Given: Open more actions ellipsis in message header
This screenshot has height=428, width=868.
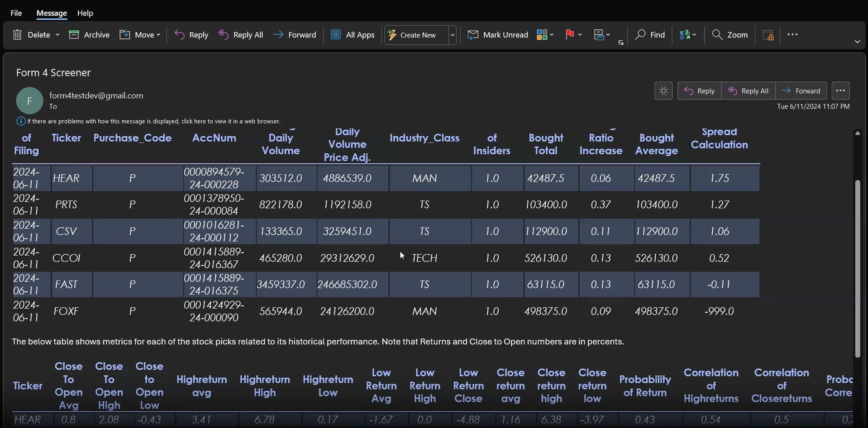Looking at the screenshot, I should pos(840,91).
